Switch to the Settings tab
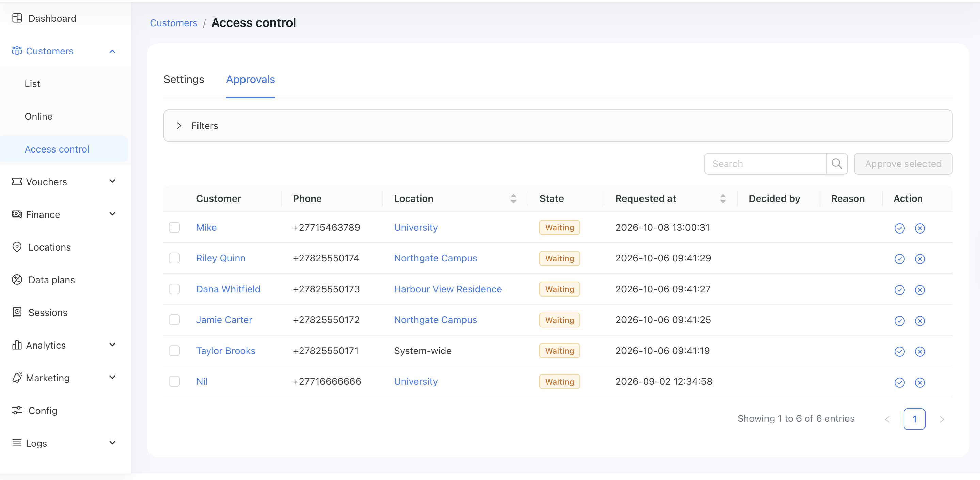The image size is (980, 480). point(184,79)
